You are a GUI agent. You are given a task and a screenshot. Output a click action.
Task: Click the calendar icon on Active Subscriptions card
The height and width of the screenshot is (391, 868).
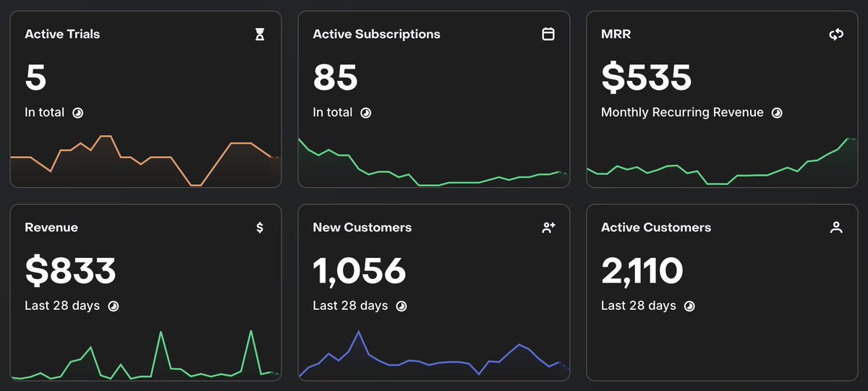coord(548,34)
